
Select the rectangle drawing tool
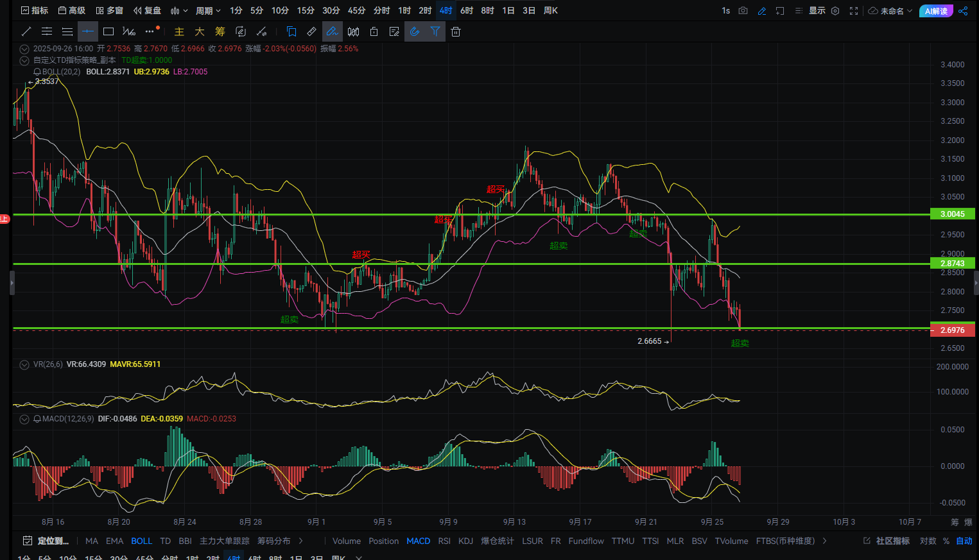click(108, 31)
